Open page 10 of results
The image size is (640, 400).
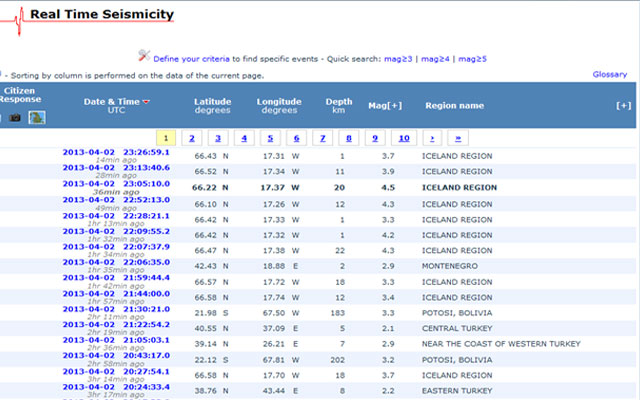(x=402, y=138)
